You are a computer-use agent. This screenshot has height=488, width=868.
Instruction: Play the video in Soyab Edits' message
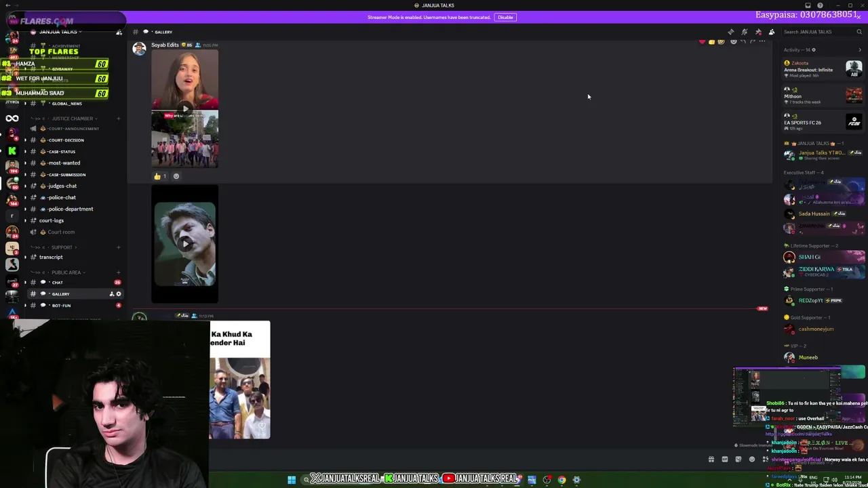185,108
